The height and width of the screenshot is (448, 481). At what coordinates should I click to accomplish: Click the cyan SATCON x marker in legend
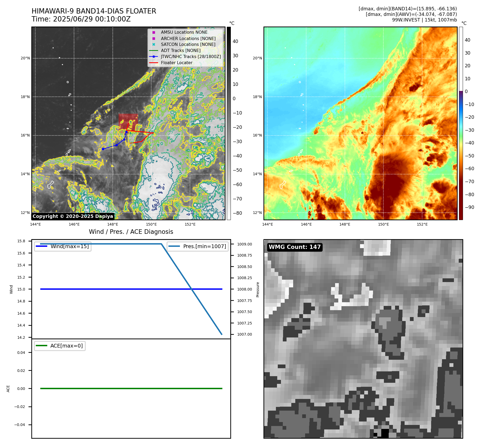(154, 45)
